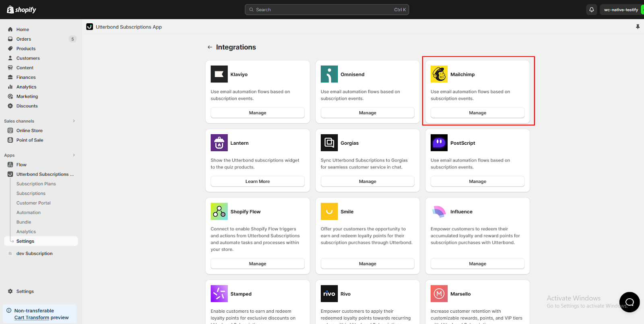Click the Point of Sale icon

tap(10, 140)
